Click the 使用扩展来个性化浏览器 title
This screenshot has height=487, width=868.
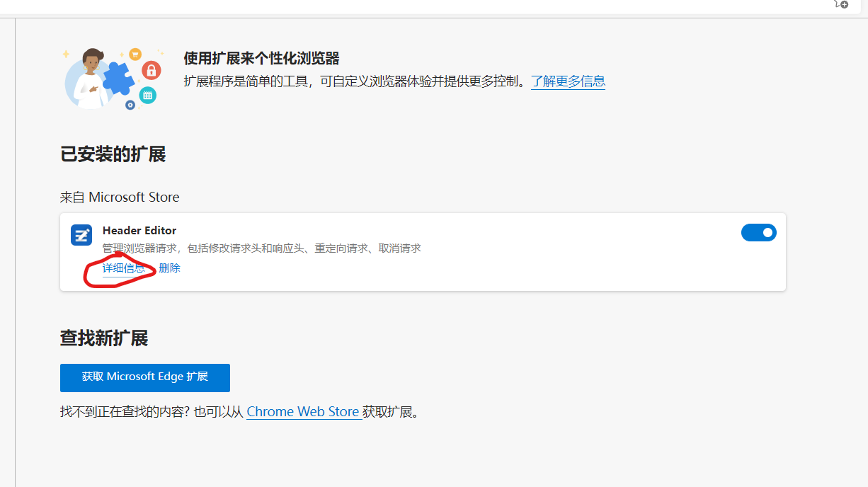pyautogui.click(x=262, y=58)
